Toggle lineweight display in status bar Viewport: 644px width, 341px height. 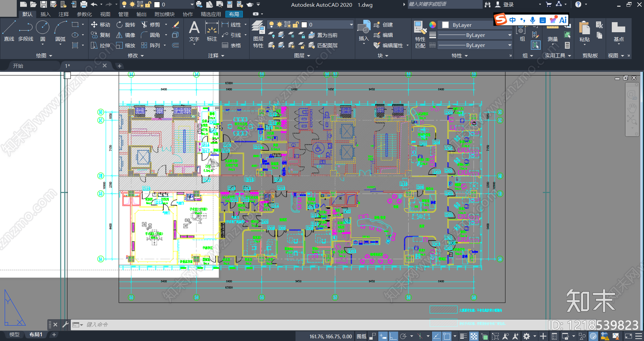pos(464,336)
